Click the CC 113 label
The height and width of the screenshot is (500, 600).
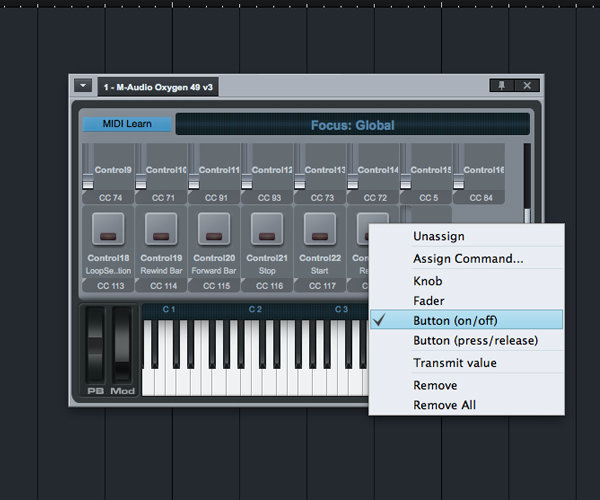point(110,286)
